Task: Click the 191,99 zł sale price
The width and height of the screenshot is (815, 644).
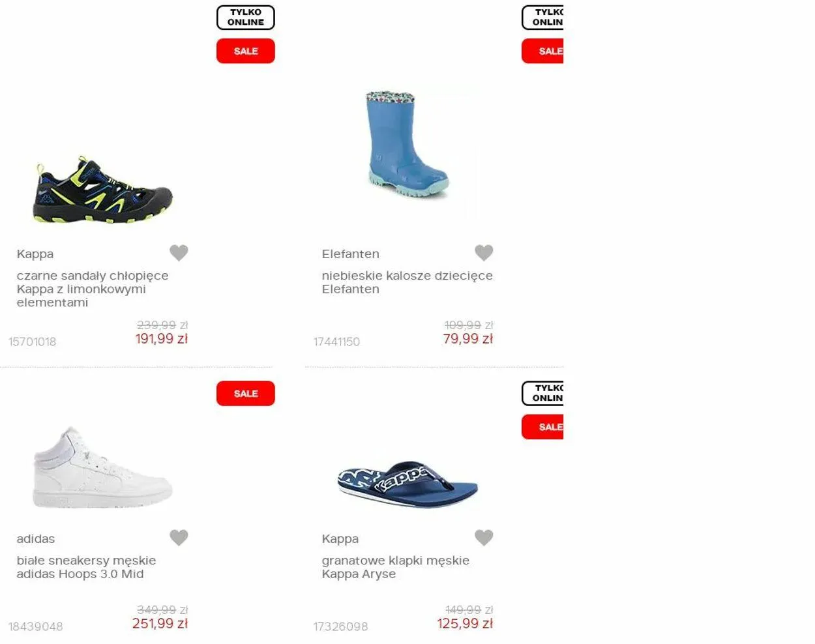Action: (x=162, y=339)
